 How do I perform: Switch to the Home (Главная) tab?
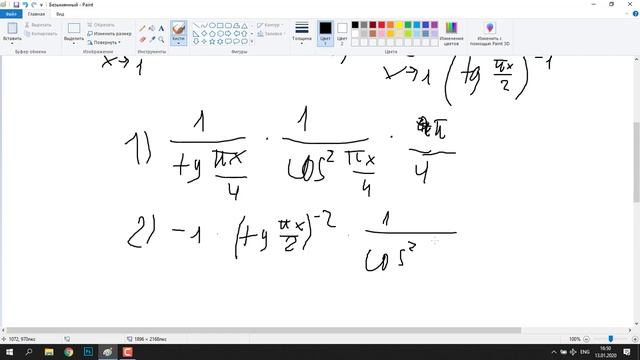click(36, 14)
